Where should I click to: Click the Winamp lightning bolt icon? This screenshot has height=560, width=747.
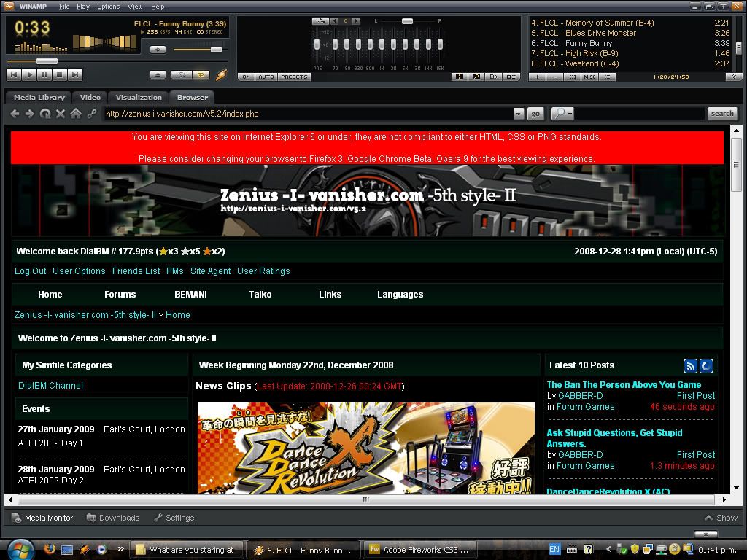tap(222, 75)
